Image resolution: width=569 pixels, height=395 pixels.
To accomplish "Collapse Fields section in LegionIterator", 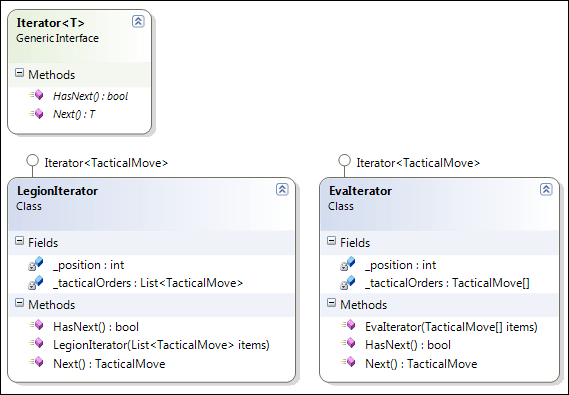I will pos(20,241).
